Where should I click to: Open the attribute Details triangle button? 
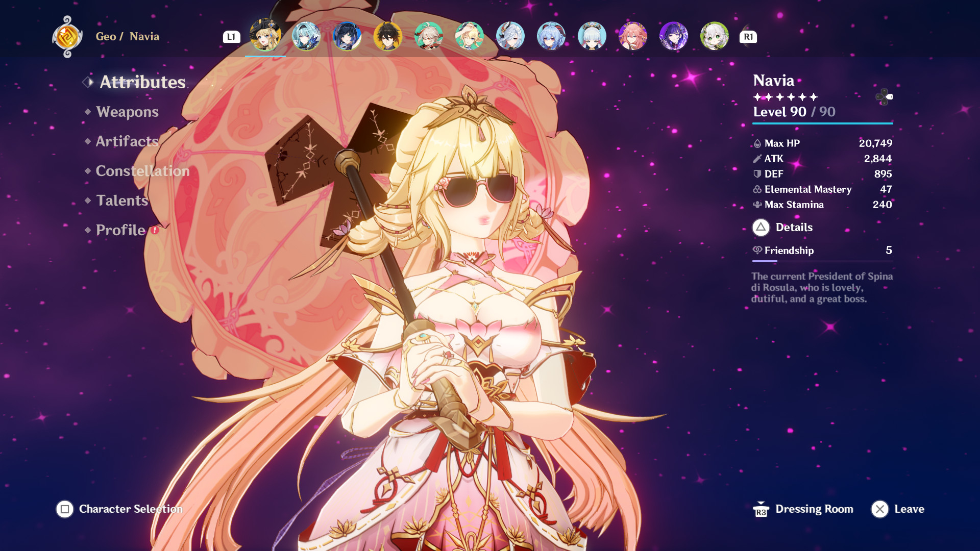[761, 228]
